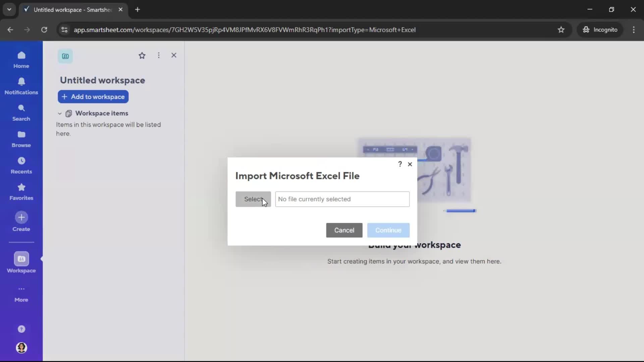Open the Home panel in the sidebar
Image resolution: width=644 pixels, height=362 pixels.
(x=21, y=60)
